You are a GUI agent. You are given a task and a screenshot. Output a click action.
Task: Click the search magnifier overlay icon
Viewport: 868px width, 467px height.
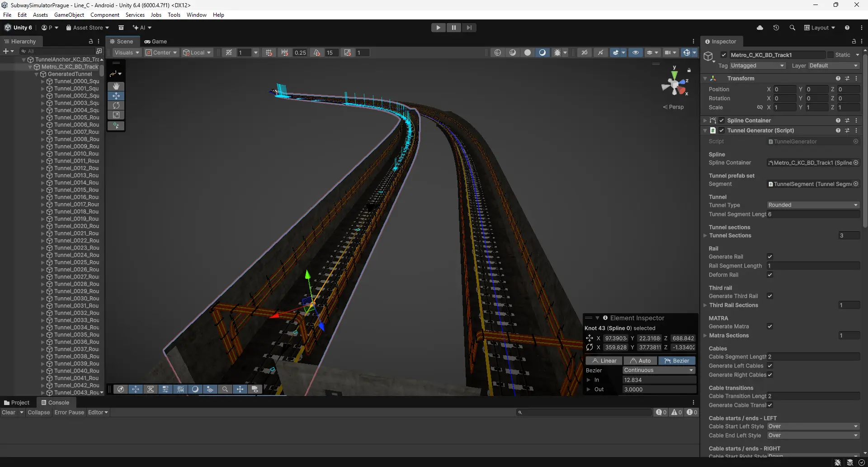[x=225, y=389]
